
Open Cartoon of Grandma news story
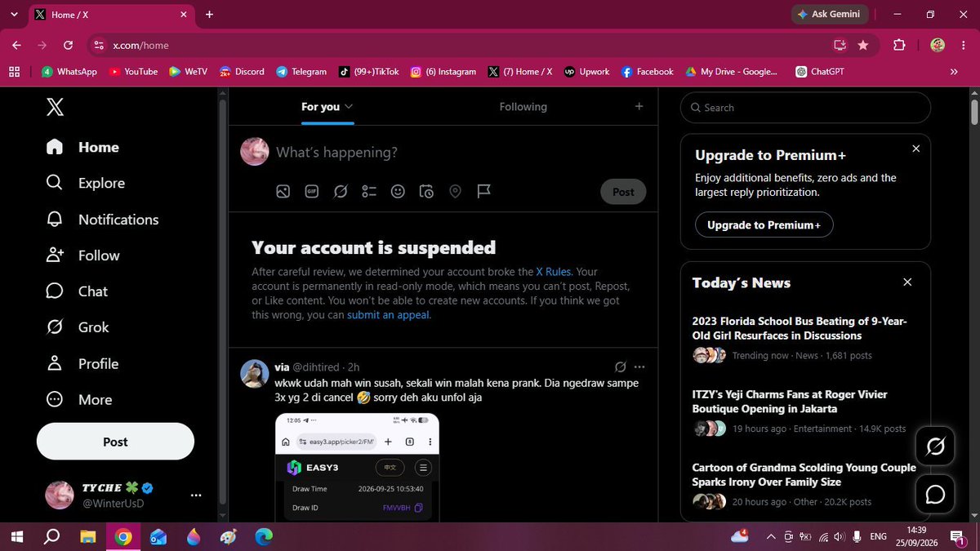pyautogui.click(x=805, y=485)
